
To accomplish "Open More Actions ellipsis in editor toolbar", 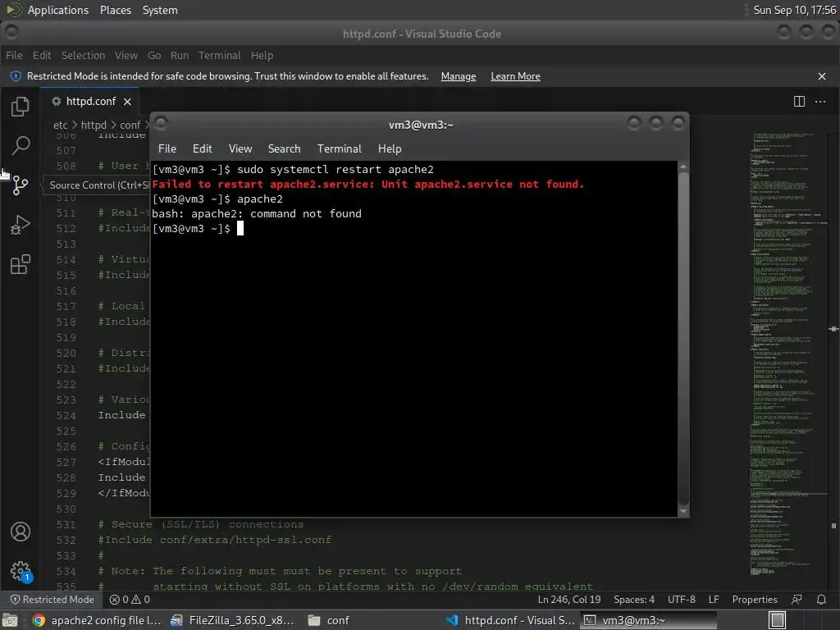I will [820, 101].
